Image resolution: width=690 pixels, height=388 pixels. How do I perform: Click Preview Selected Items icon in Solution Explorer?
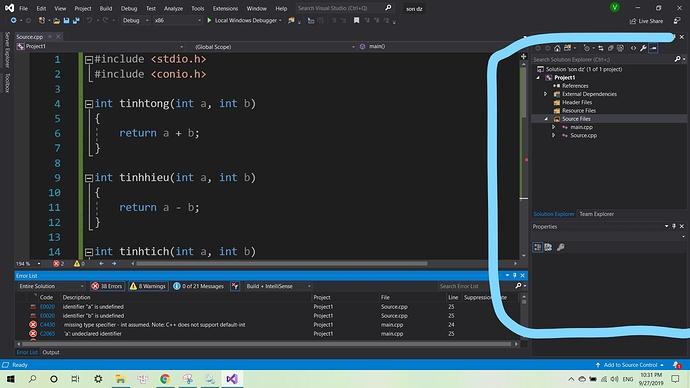653,48
